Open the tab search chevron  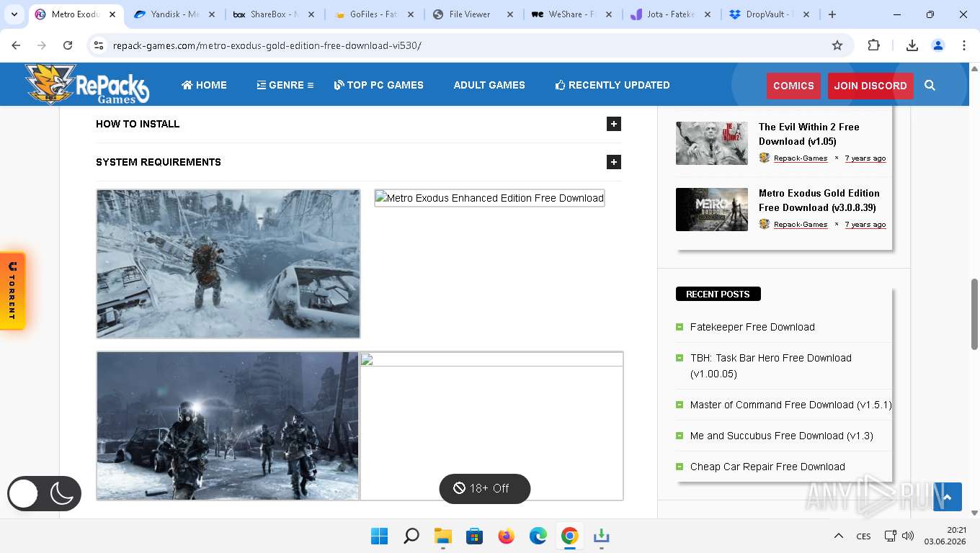tap(14, 14)
